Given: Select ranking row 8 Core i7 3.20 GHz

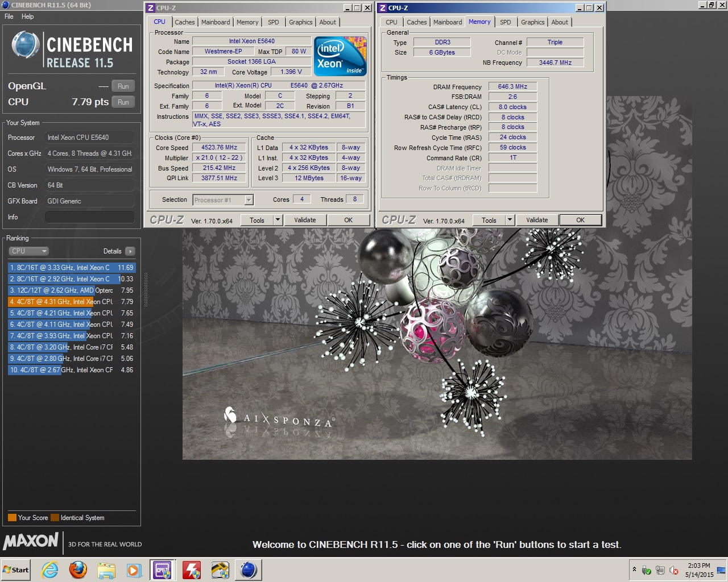Looking at the screenshot, I should (72, 347).
